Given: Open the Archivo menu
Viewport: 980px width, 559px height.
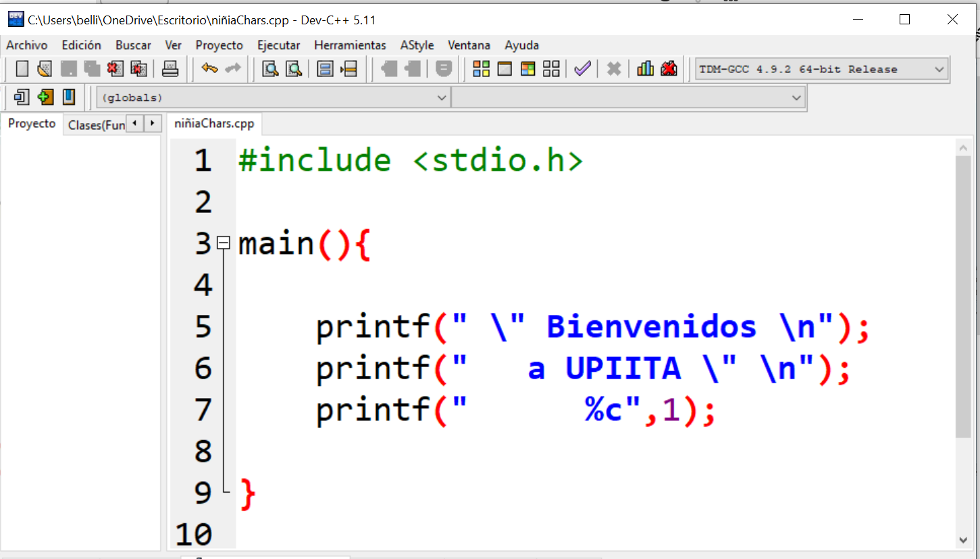Looking at the screenshot, I should tap(27, 45).
